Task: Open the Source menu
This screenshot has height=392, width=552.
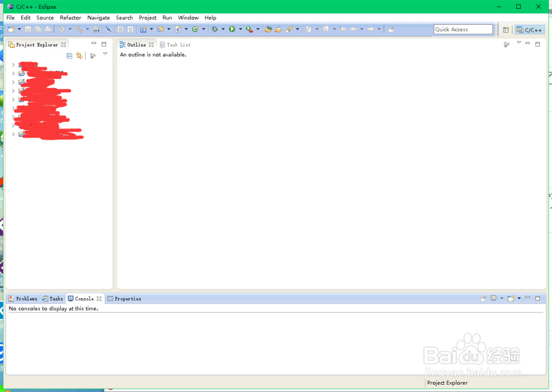Action: [x=45, y=18]
